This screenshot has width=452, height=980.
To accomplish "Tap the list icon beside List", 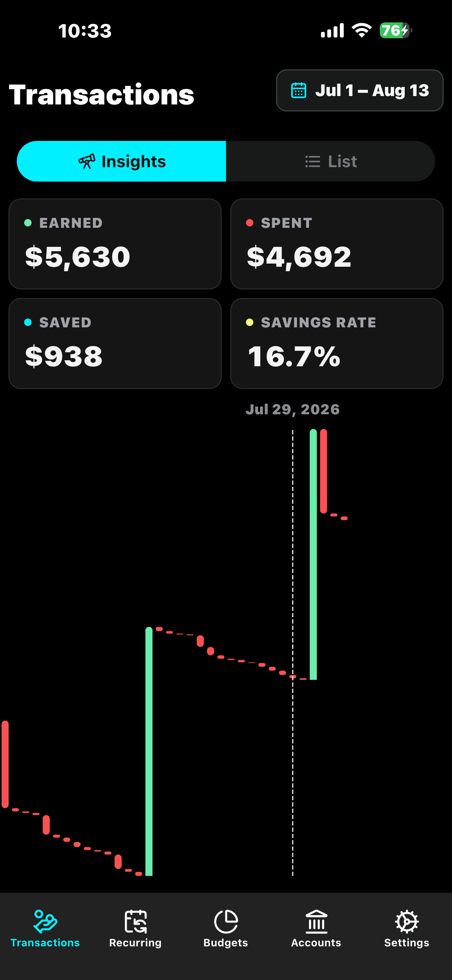I will (x=312, y=161).
